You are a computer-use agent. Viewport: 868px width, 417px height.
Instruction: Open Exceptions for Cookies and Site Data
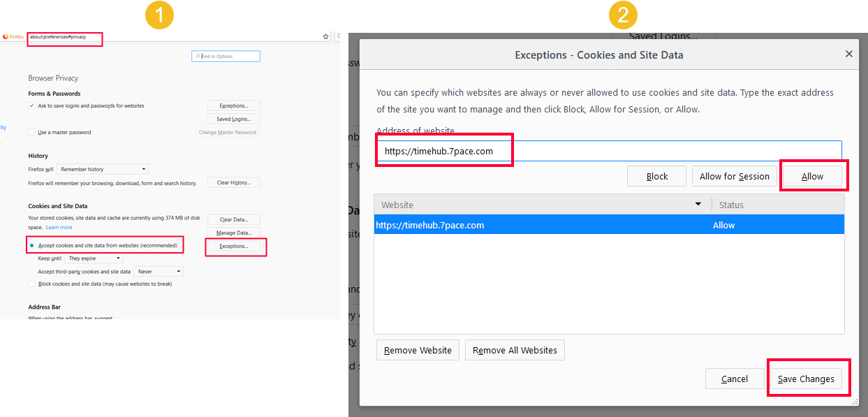point(233,246)
